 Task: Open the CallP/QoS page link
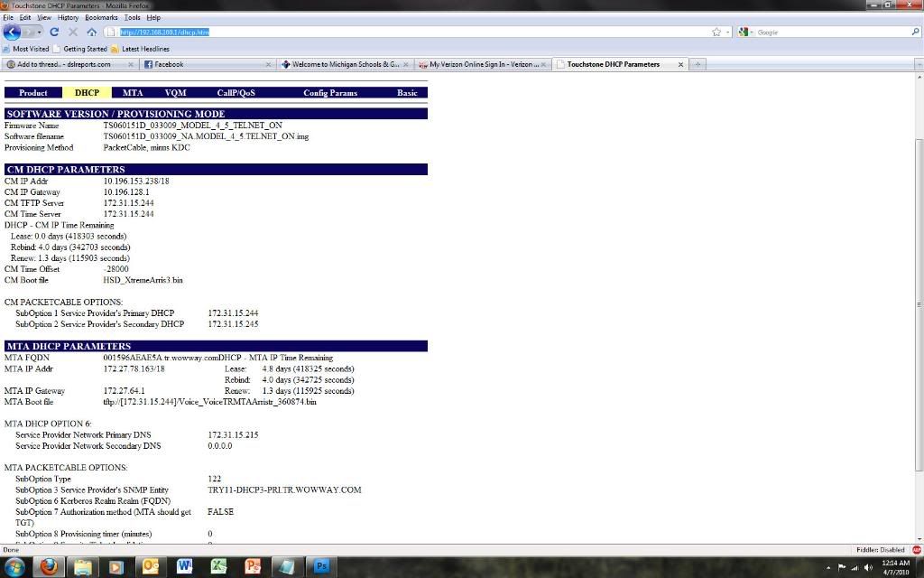click(236, 93)
